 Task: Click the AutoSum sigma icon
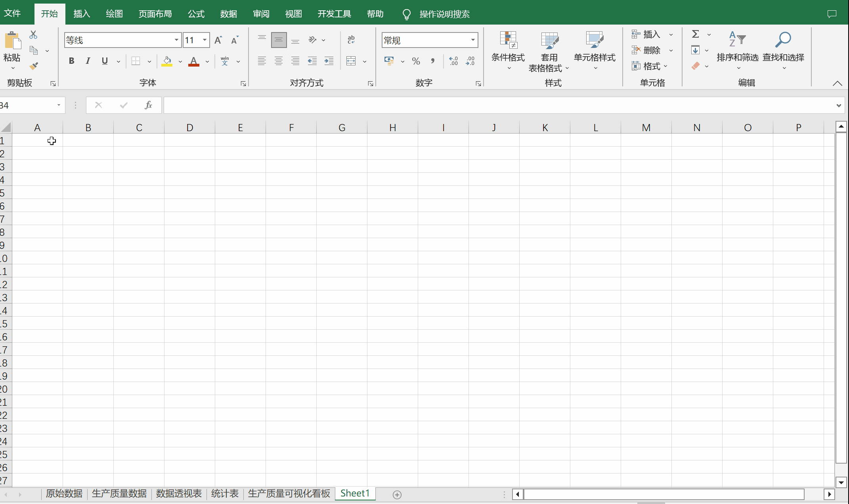696,34
